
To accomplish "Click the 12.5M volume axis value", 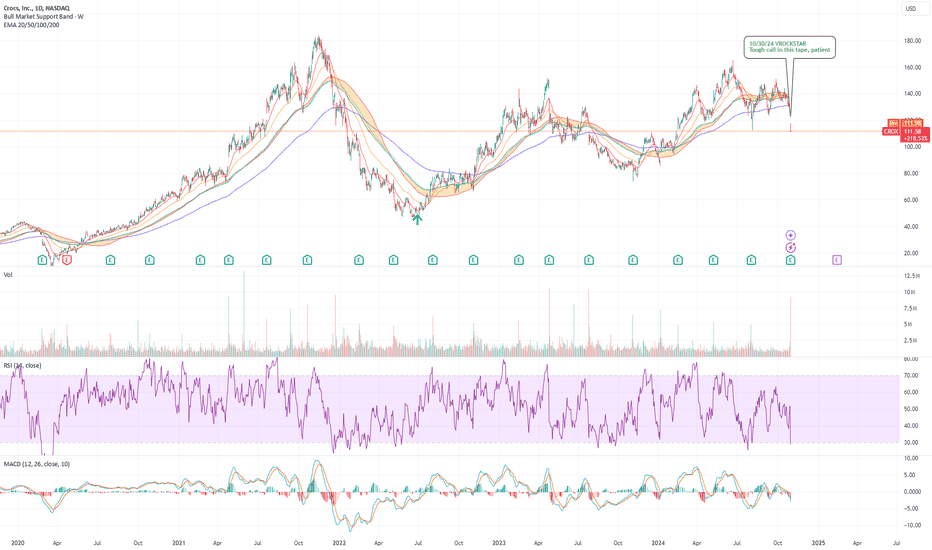I will 912,276.
